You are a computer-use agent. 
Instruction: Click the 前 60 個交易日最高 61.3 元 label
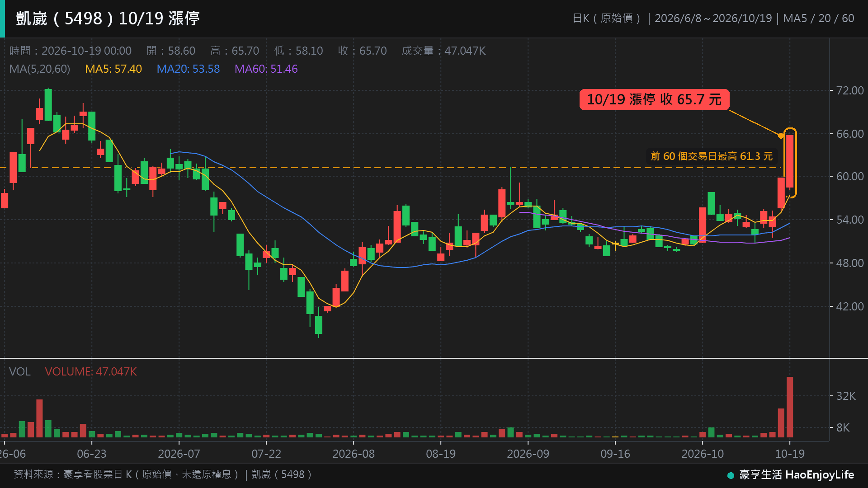[712, 156]
